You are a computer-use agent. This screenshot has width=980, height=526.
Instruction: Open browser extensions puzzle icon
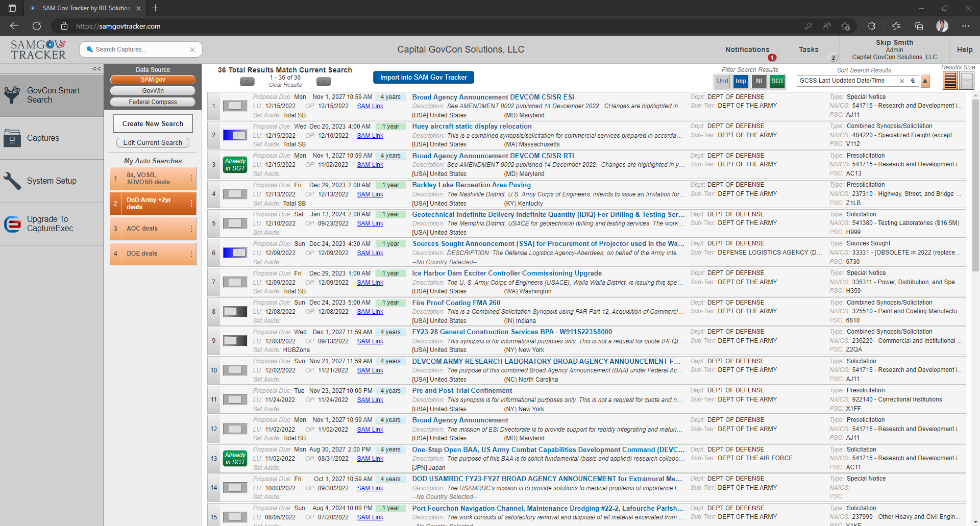point(871,26)
